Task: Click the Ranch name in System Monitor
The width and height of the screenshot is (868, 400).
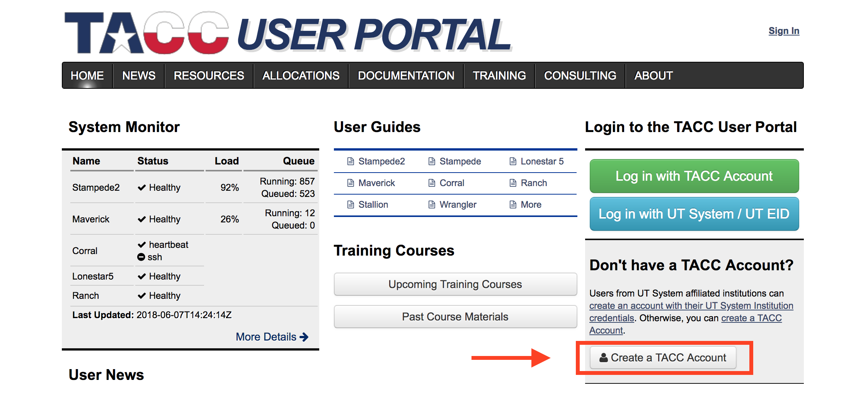Action: (86, 296)
